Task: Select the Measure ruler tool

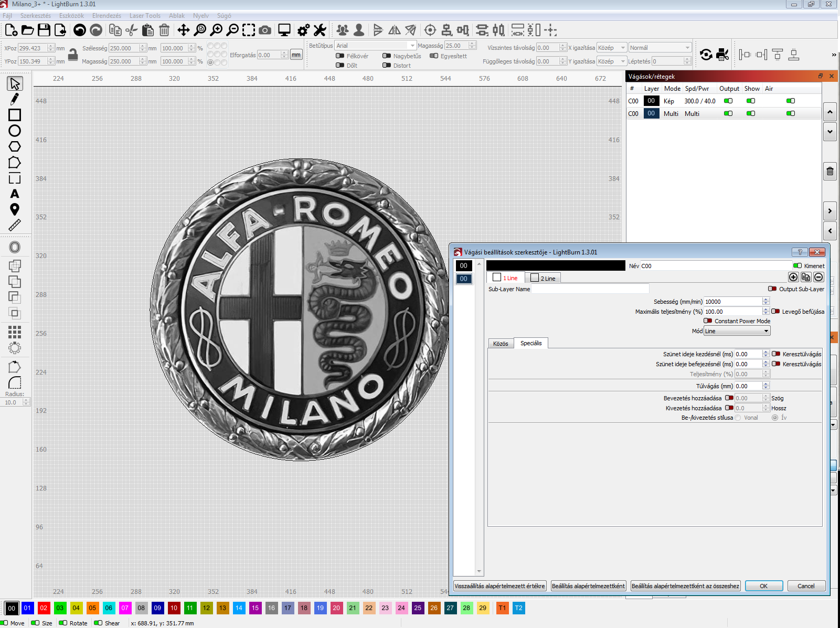Action: 15,226
